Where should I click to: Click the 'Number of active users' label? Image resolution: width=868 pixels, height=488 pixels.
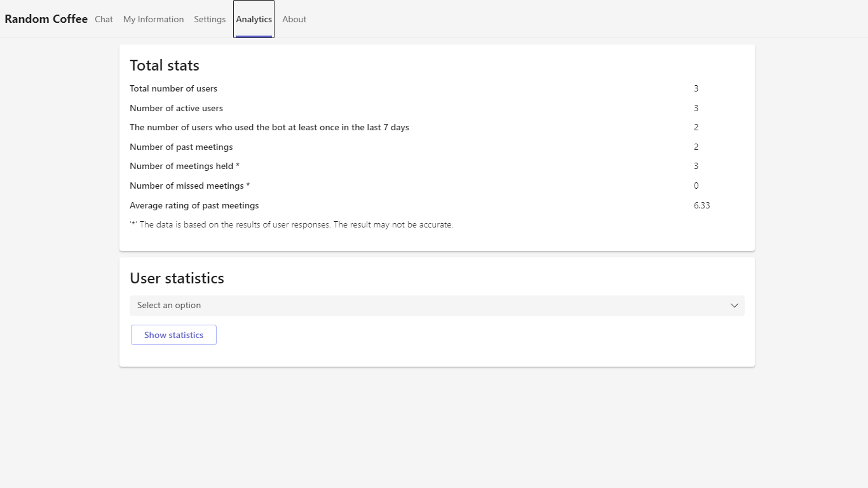click(x=176, y=108)
